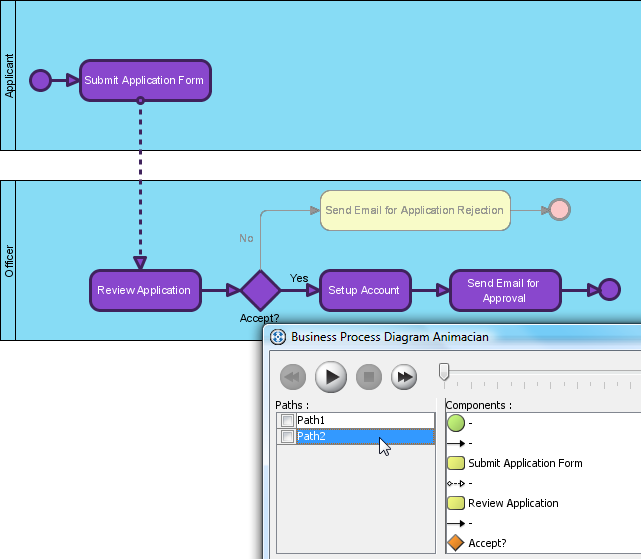This screenshot has height=559, width=641.
Task: Select the purple approval end event circle
Action: (610, 290)
